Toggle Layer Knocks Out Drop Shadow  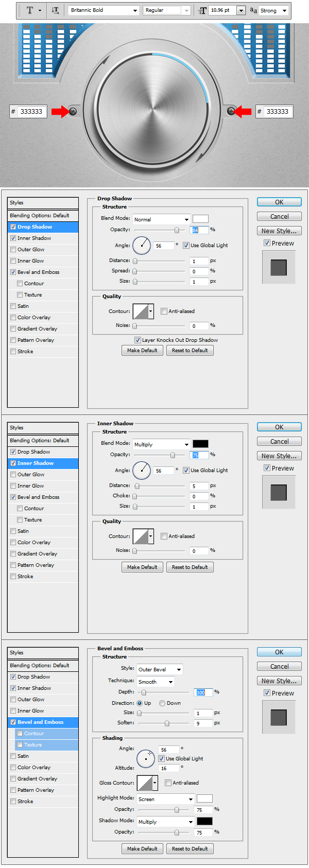click(138, 340)
